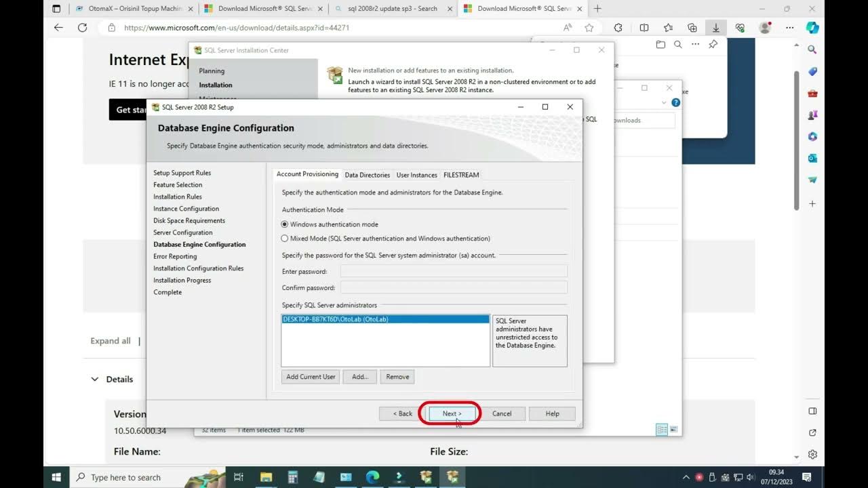This screenshot has width=868, height=488.
Task: Launch Copilot from Edge toolbar
Action: coord(812,28)
